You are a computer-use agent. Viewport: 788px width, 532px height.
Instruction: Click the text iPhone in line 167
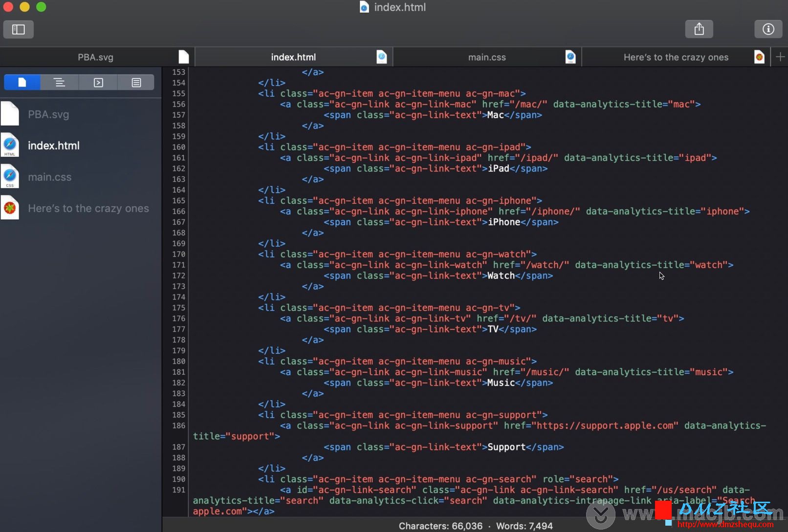(x=504, y=222)
